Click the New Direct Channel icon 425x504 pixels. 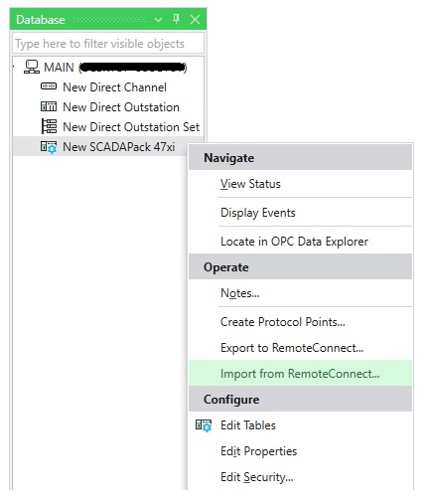tap(49, 86)
